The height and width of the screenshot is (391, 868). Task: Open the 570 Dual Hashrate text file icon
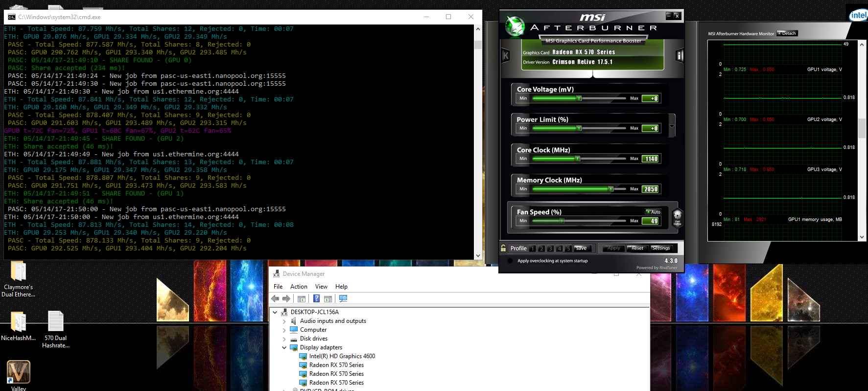[x=55, y=322]
